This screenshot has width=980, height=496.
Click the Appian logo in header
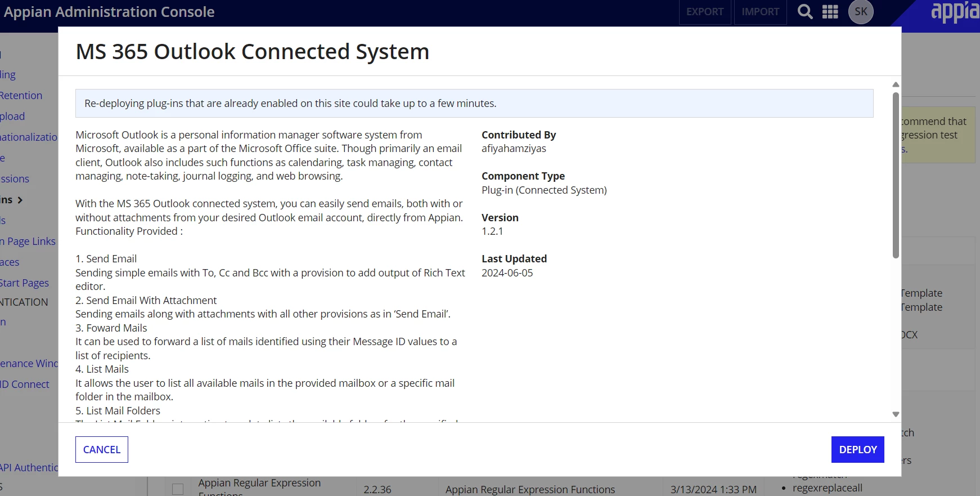click(955, 12)
